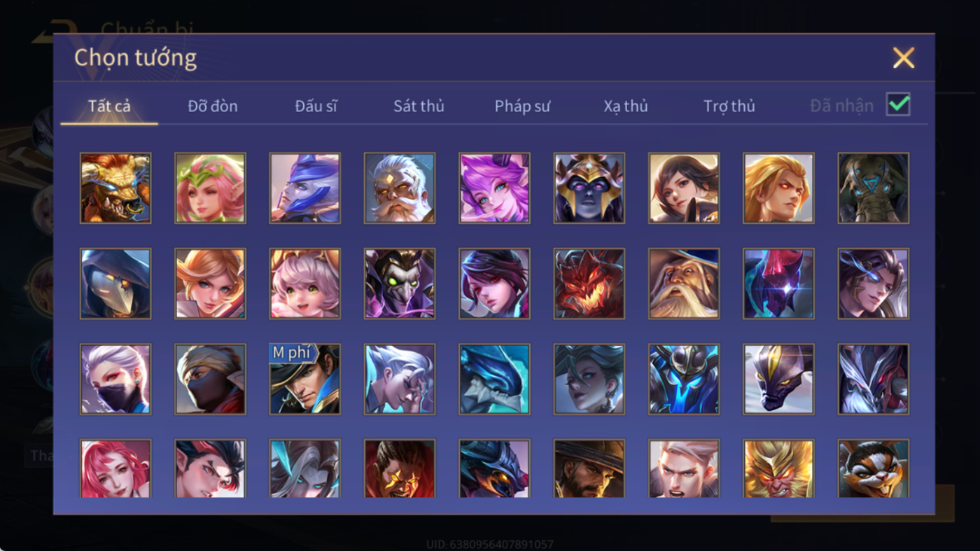The image size is (980, 551).
Task: Pick the blue shark creature hero portrait
Action: pos(494,379)
